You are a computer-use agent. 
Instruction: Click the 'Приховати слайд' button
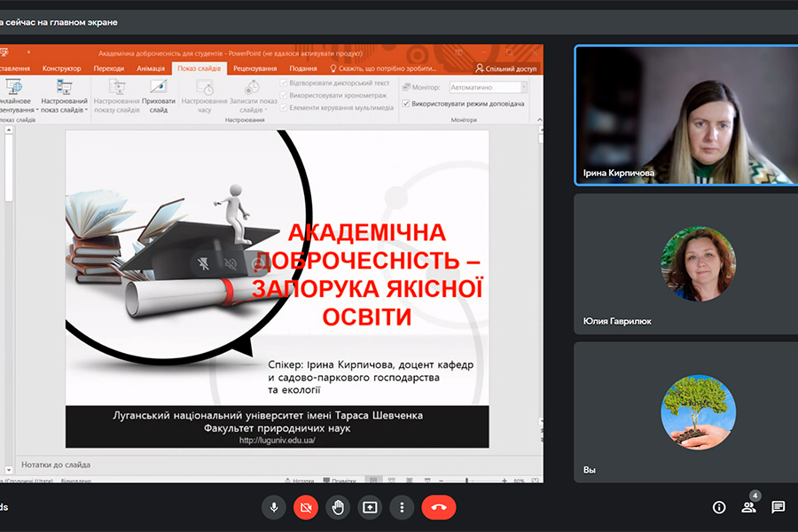[158, 97]
